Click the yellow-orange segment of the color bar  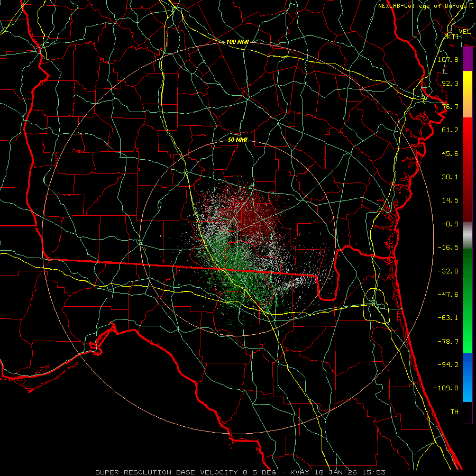[467, 94]
